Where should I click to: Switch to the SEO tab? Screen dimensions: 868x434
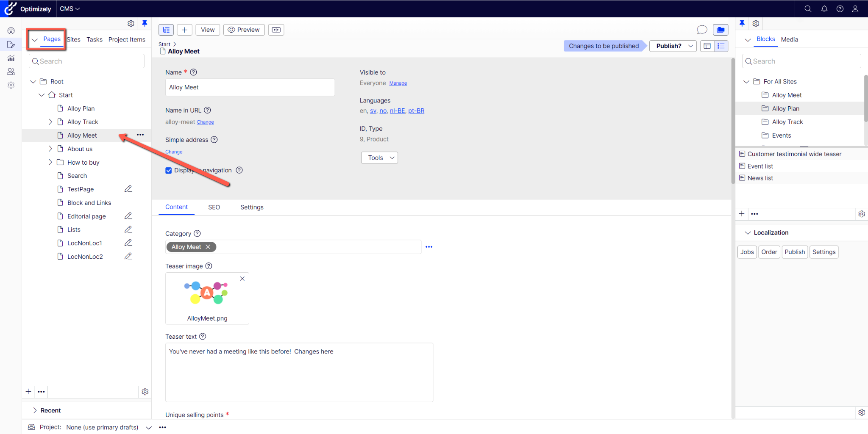(x=214, y=207)
